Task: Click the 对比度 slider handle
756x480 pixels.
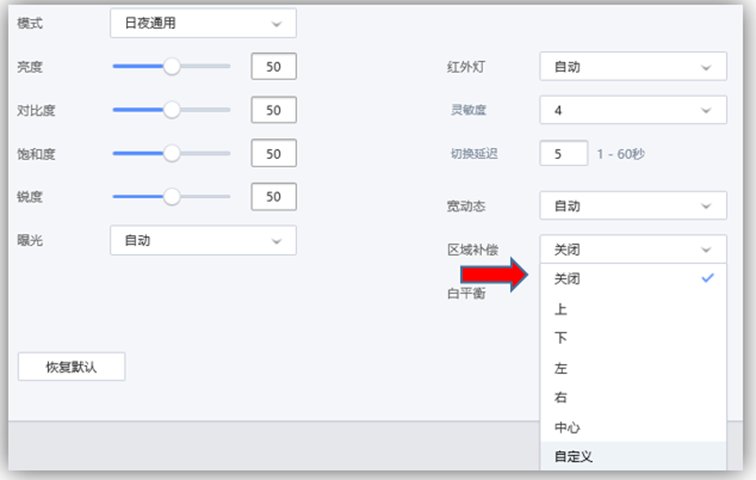Action: (172, 110)
